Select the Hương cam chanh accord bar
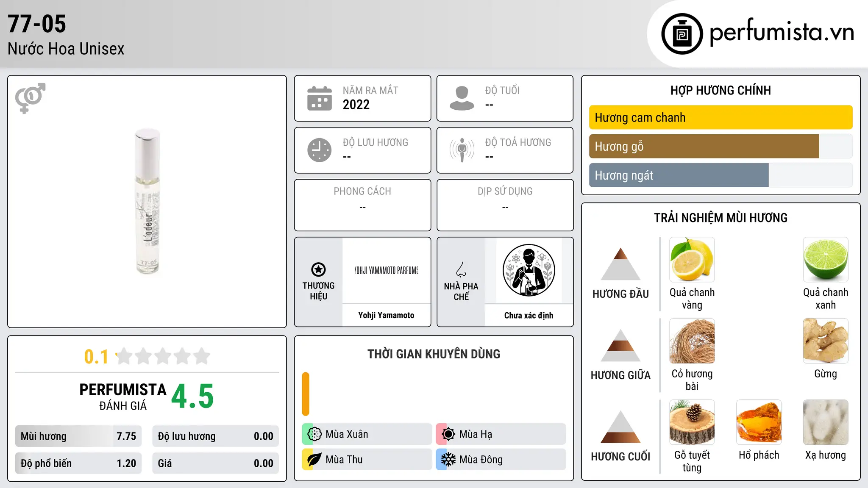This screenshot has height=488, width=868. pos(721,117)
